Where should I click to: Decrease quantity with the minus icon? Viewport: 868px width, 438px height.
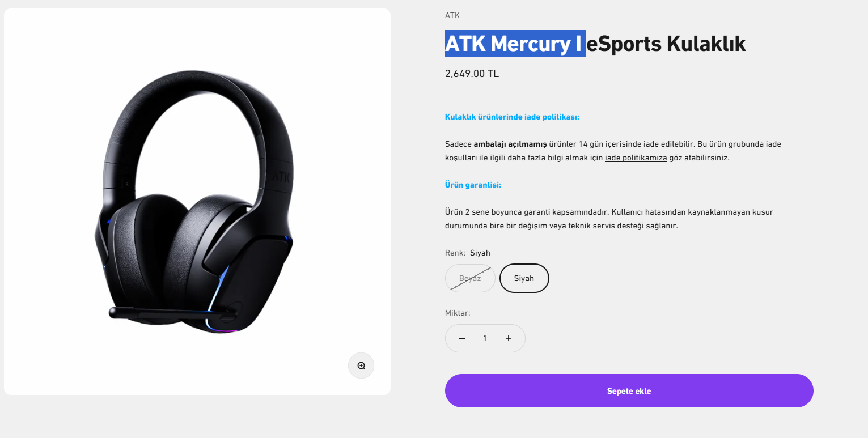(x=462, y=338)
